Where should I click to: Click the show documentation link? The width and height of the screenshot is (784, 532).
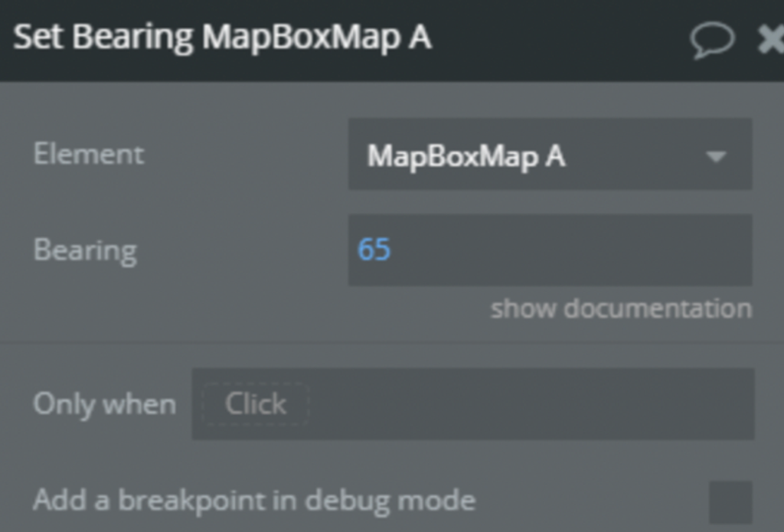(622, 308)
